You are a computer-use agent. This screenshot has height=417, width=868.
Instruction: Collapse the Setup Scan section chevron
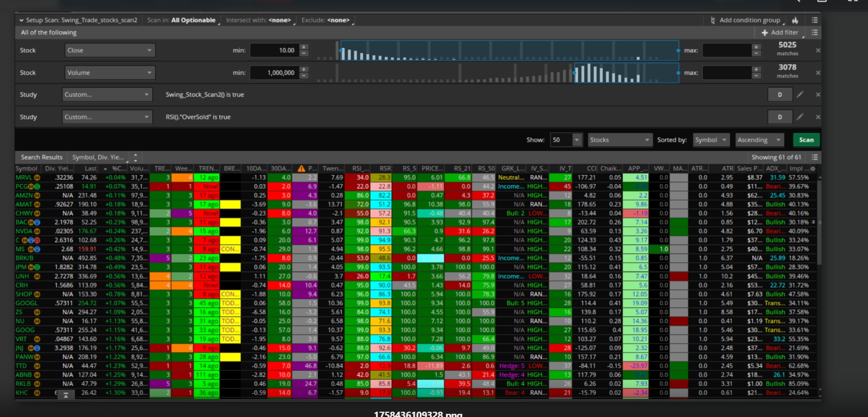[21, 20]
